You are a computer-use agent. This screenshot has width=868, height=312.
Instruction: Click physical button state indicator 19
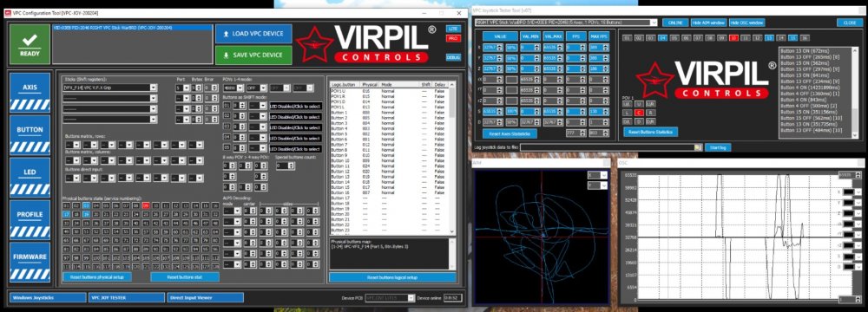(x=86, y=213)
